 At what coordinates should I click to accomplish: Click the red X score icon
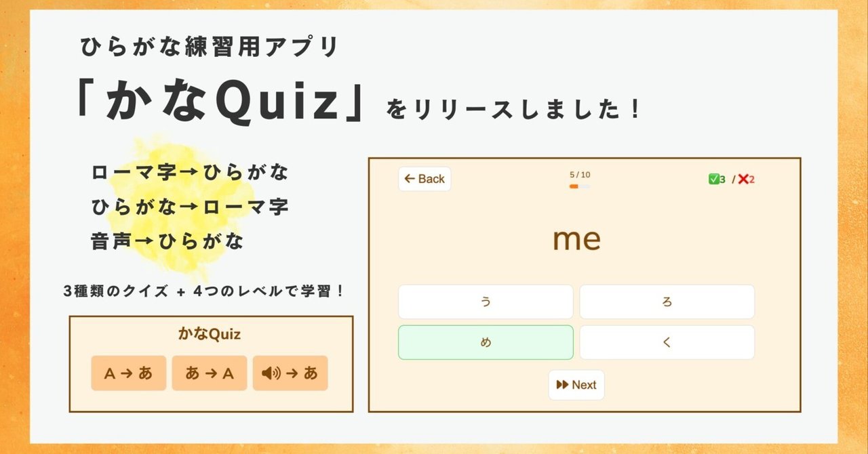(x=743, y=178)
